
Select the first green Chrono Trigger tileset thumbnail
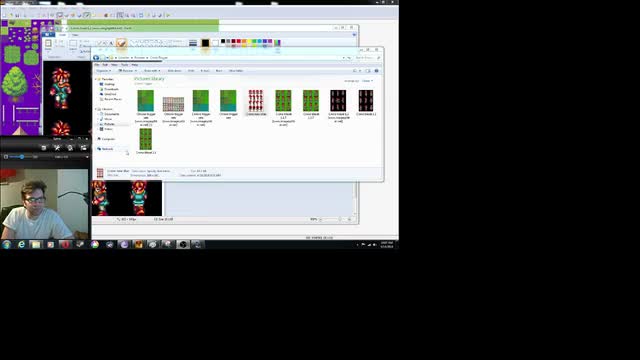point(146,100)
